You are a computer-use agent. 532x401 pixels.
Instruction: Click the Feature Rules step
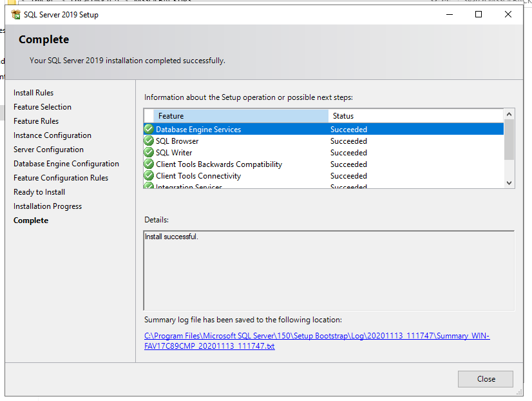tap(36, 121)
